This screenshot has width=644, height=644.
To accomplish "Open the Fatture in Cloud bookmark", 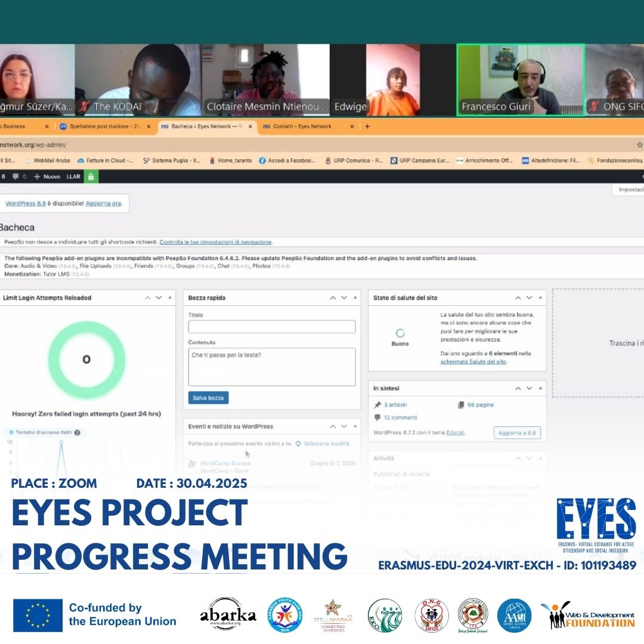I will 105,160.
